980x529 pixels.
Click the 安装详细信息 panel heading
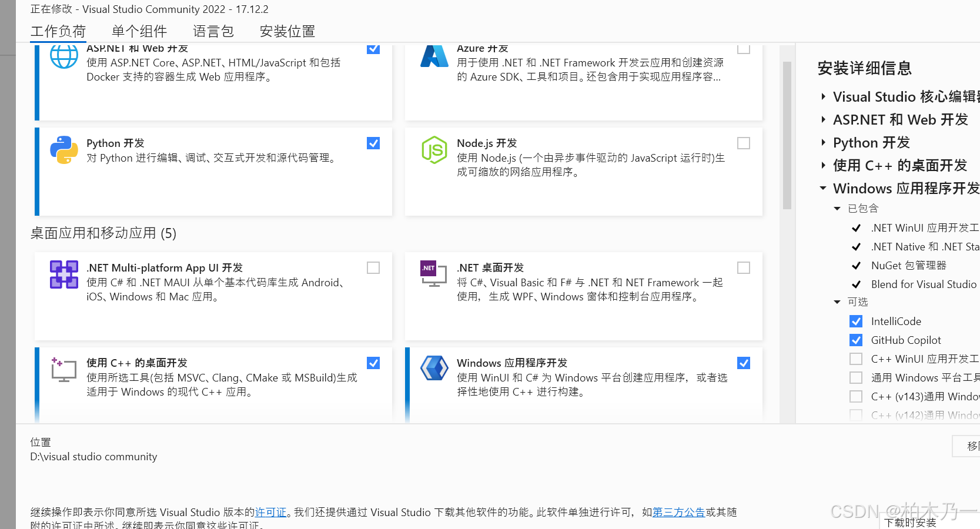(x=865, y=68)
